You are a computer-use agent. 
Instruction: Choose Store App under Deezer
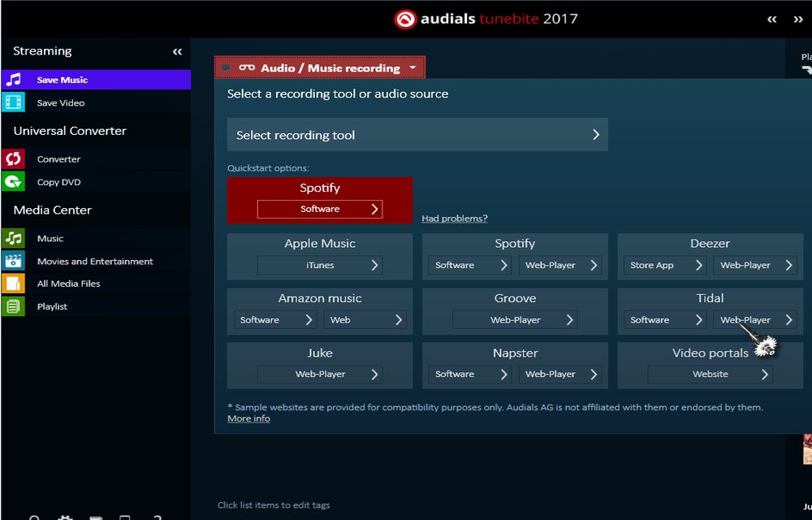(x=665, y=265)
